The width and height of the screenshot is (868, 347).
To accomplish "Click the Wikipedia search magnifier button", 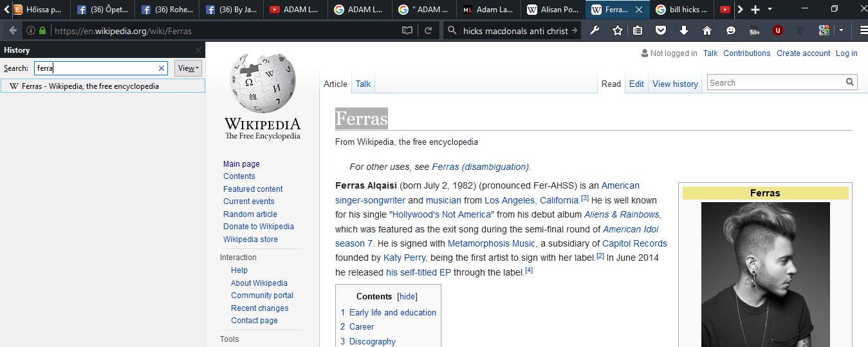I will pos(850,82).
